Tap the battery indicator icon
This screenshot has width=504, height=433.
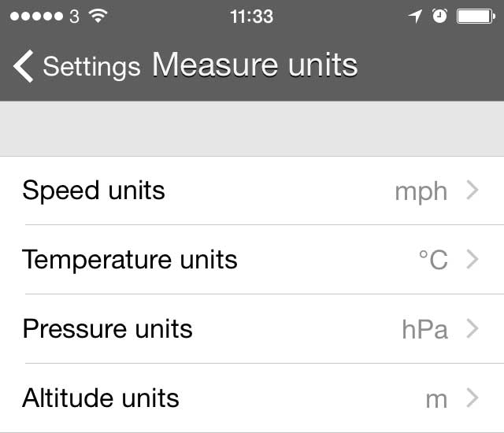[x=476, y=16]
